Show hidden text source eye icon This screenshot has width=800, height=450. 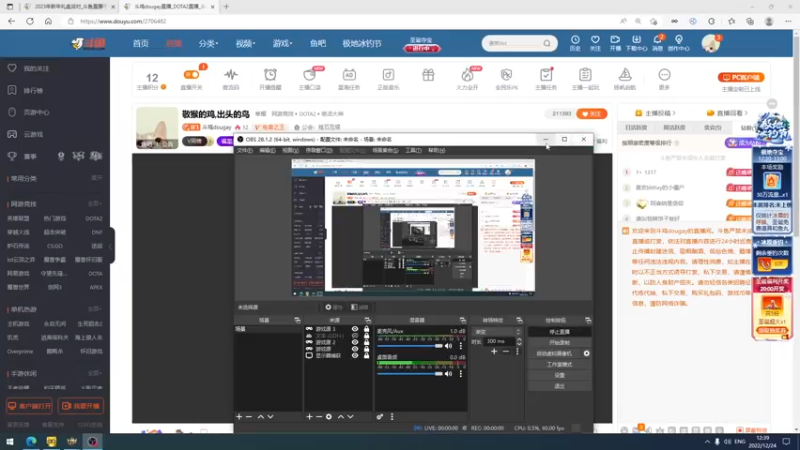[x=355, y=336]
